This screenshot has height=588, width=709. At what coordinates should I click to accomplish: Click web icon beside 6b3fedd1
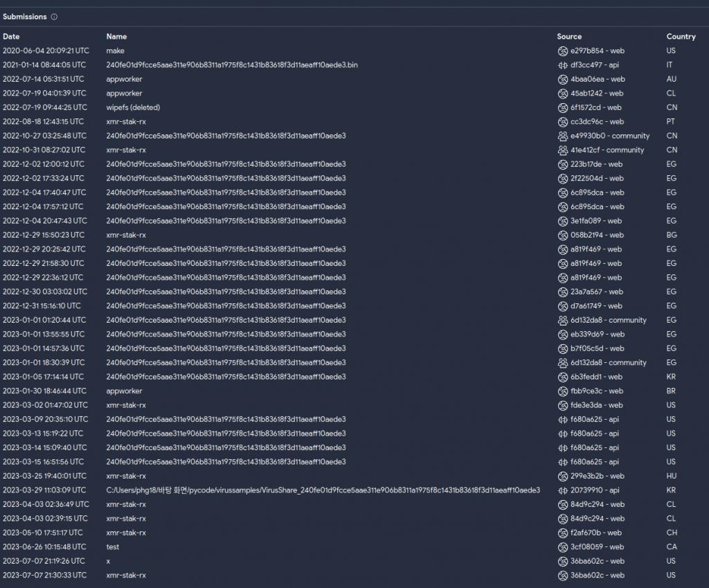click(562, 377)
